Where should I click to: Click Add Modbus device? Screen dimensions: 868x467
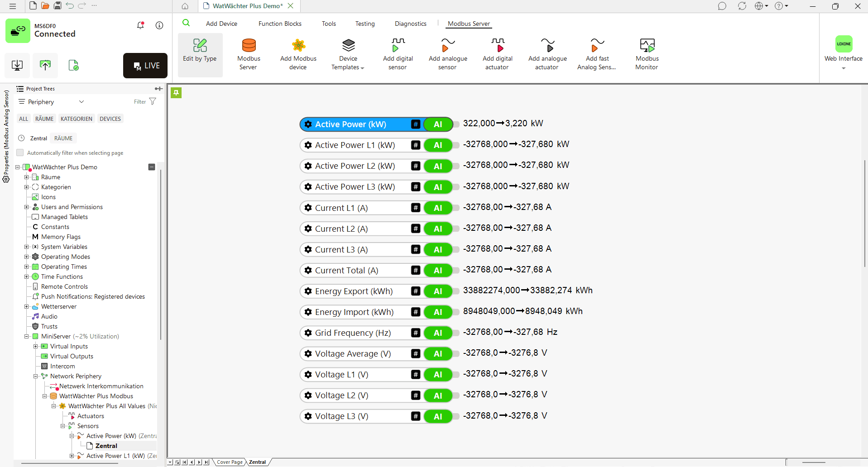pyautogui.click(x=298, y=54)
